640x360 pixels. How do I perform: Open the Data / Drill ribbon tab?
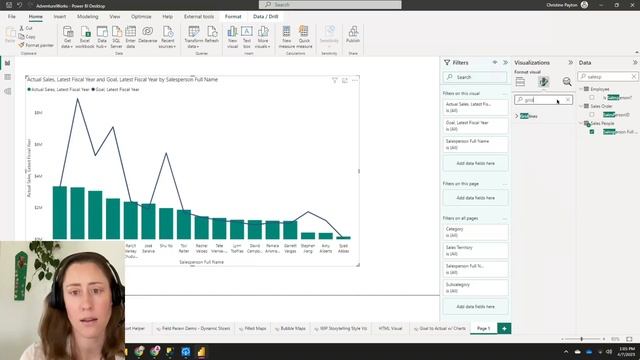(266, 16)
